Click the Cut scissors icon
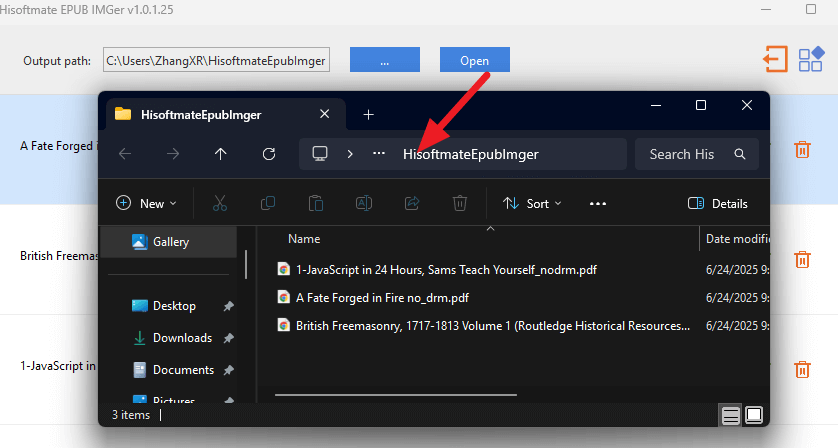Viewport: 838px width, 448px height. (x=220, y=203)
